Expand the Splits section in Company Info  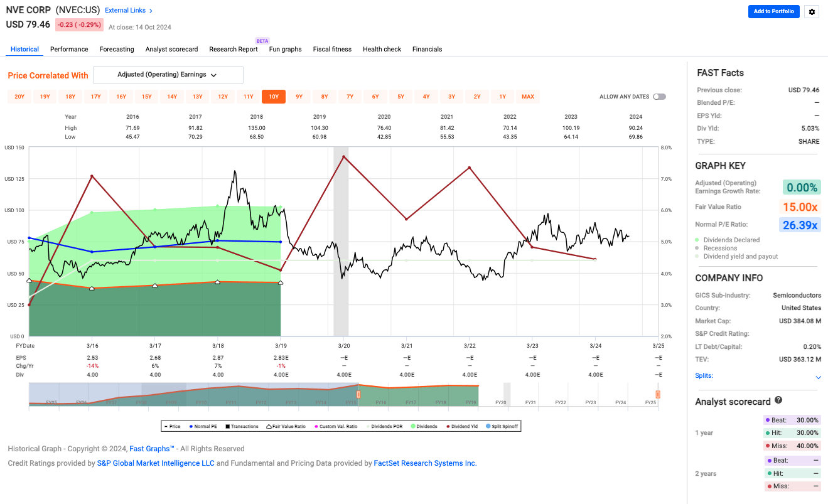(x=818, y=377)
